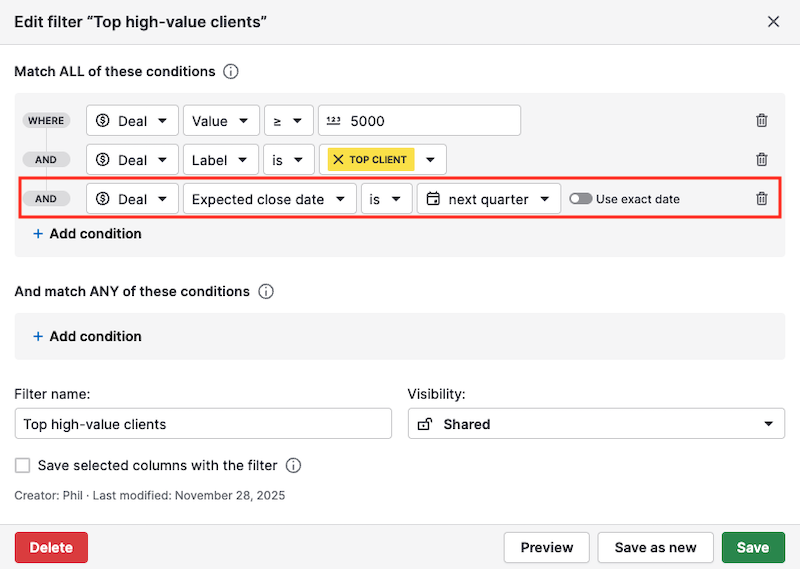This screenshot has height=569, width=800.
Task: Click info icon next to Save selected columns
Action: click(294, 466)
